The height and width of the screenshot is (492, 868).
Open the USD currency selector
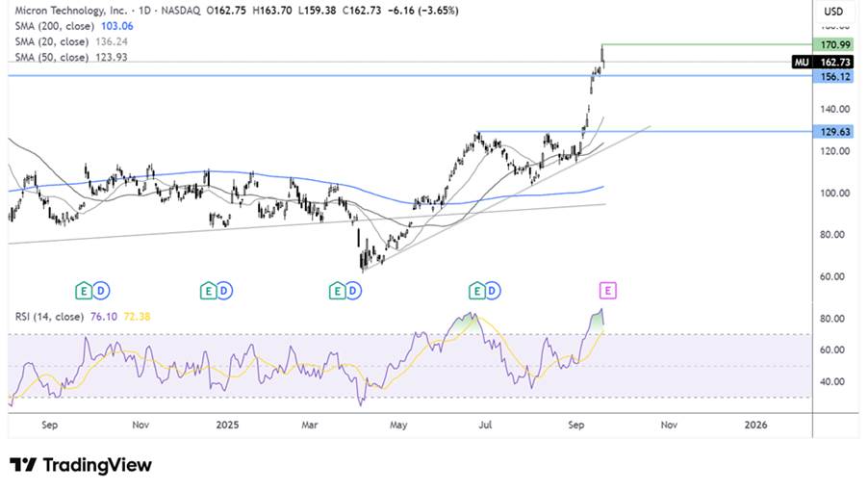[833, 12]
